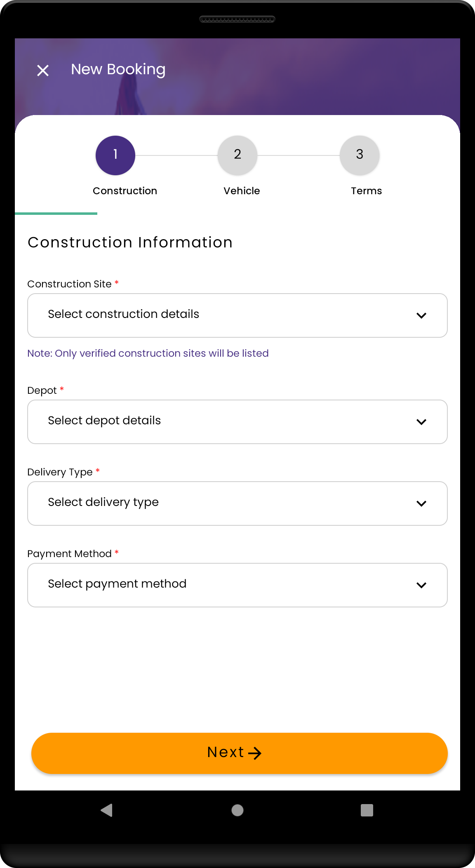This screenshot has width=475, height=868.
Task: Jump to step 3 Terms circle
Action: point(360,155)
